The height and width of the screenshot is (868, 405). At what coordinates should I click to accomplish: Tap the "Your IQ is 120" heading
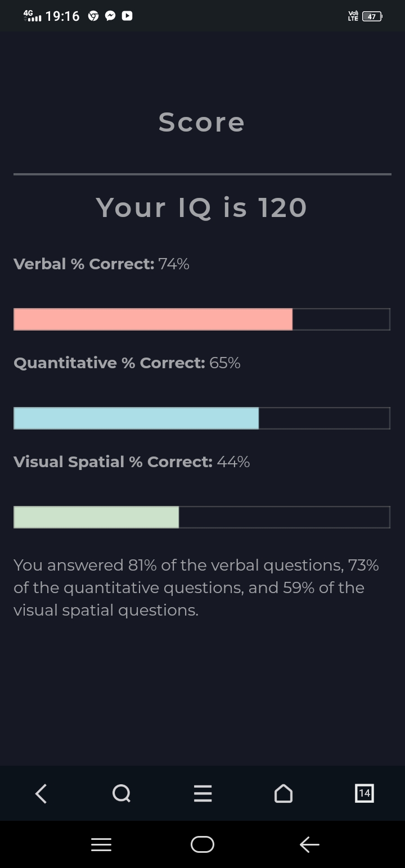[201, 207]
